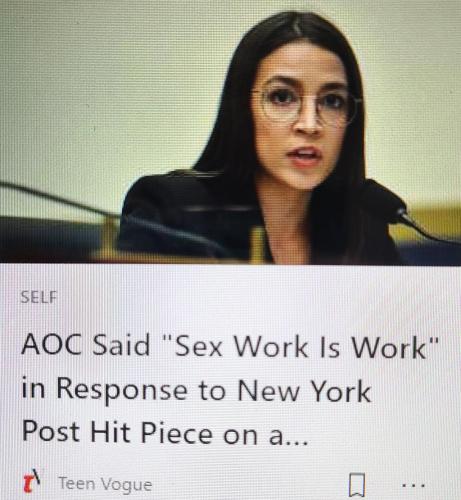
Task: Bookmark the AOC article for later
Action: click(357, 485)
